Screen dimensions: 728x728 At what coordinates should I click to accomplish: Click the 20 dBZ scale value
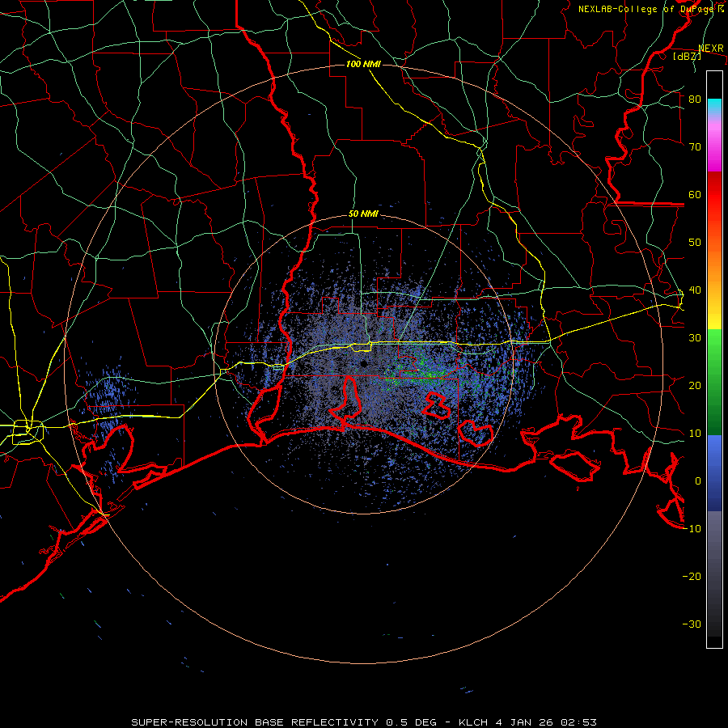[x=695, y=386]
